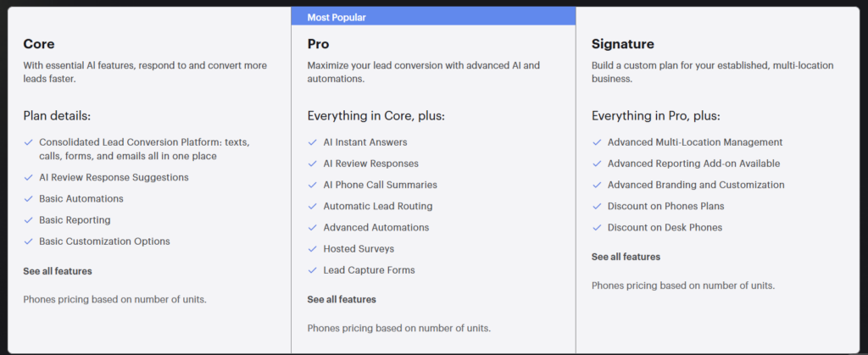868x355 pixels.
Task: Click the AI Review Response Suggestions item
Action: point(114,178)
